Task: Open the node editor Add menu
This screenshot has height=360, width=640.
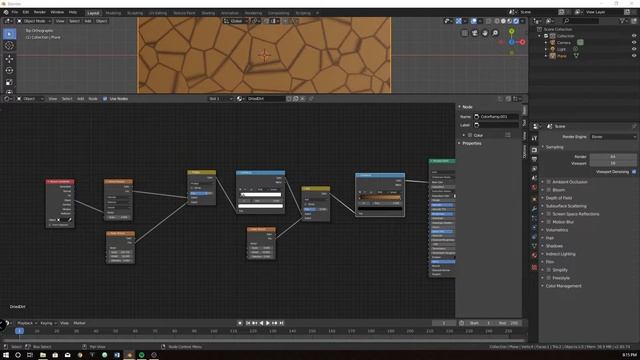Action: coord(80,99)
